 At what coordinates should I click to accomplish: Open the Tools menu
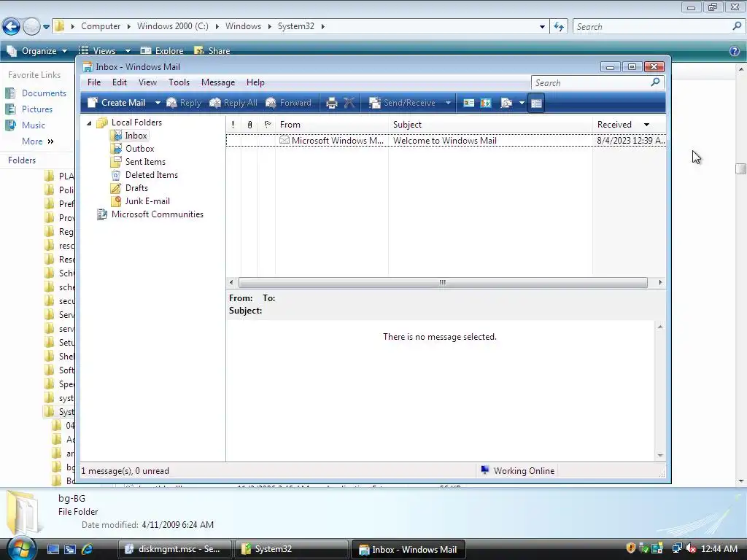coord(179,82)
